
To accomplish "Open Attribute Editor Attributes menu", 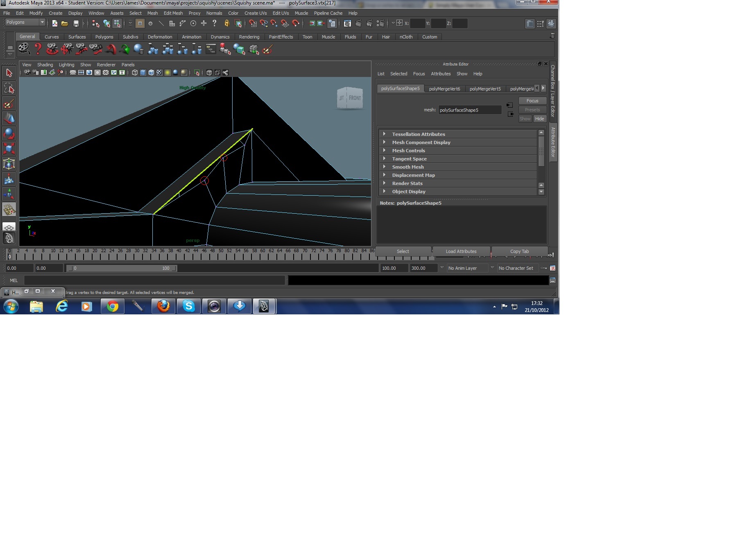I will (x=441, y=74).
